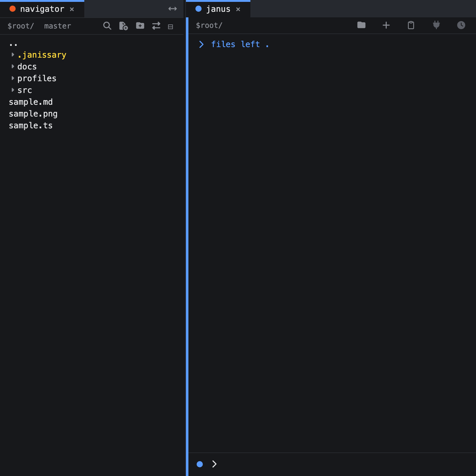Click the blue dot on the janus tab
The width and height of the screenshot is (476, 476).
coord(199,9)
